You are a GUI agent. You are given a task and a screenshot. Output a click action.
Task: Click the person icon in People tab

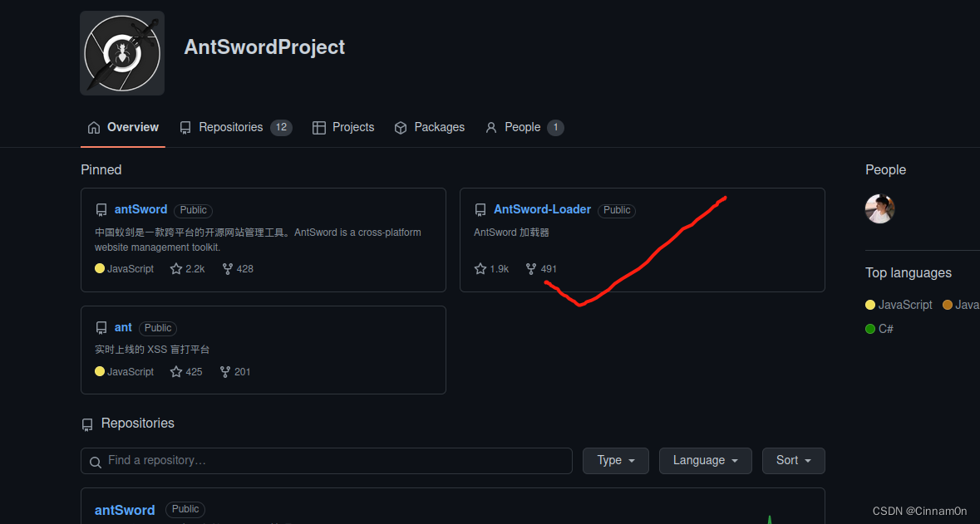coord(491,127)
